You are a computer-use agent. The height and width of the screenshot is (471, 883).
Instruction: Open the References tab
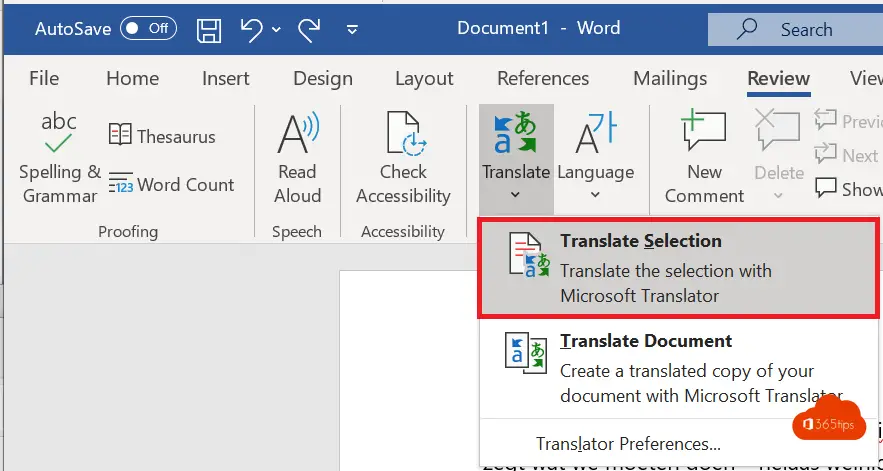541,78
